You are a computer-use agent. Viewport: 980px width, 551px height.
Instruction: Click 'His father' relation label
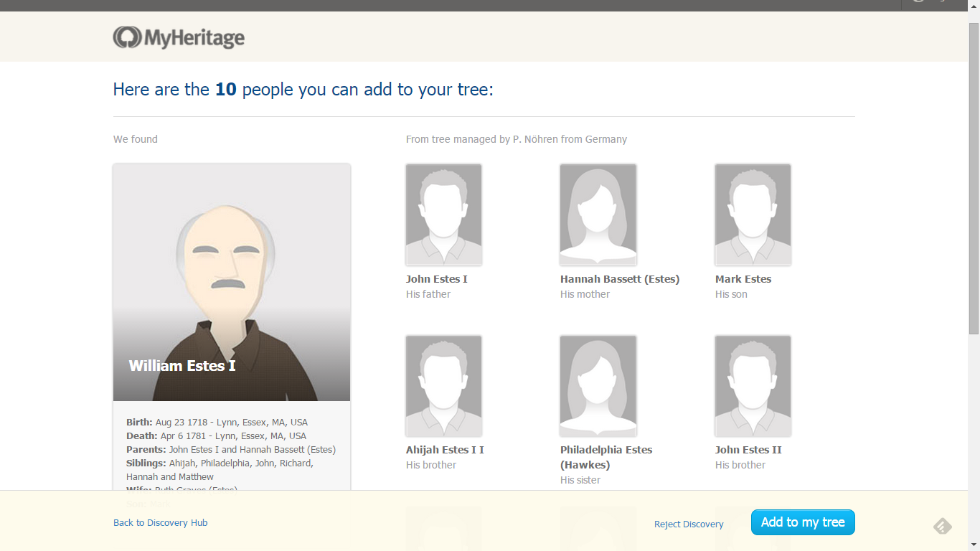428,294
